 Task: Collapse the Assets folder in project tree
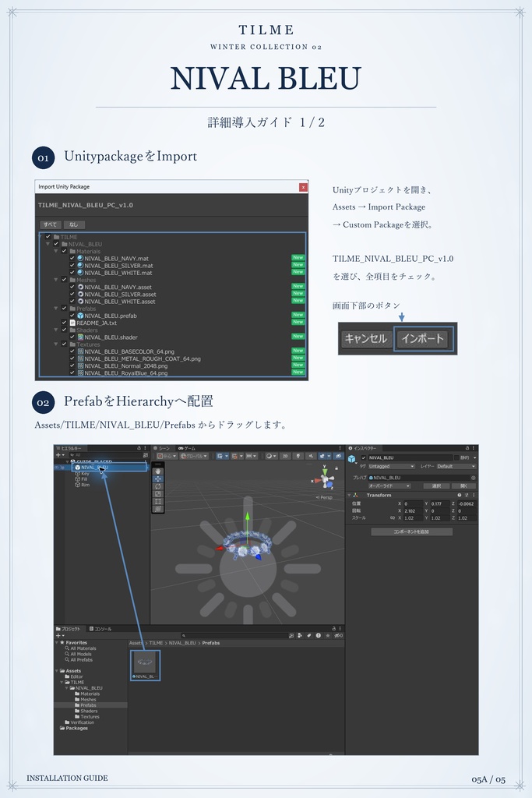tap(56, 671)
